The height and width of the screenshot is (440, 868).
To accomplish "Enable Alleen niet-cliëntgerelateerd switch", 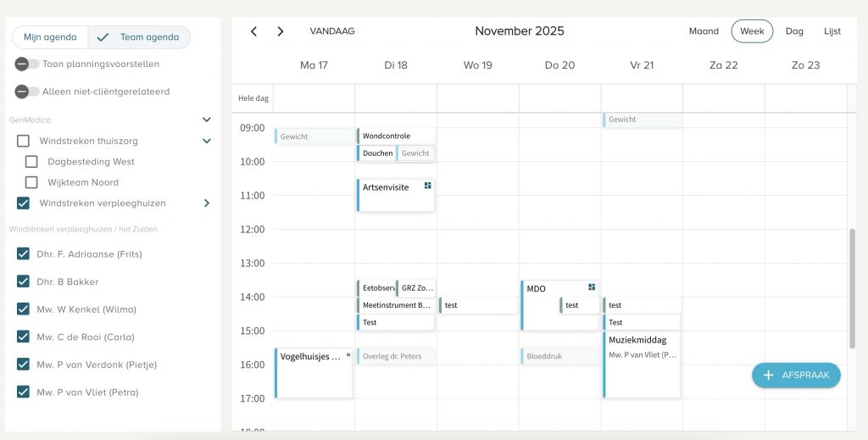I will point(27,92).
